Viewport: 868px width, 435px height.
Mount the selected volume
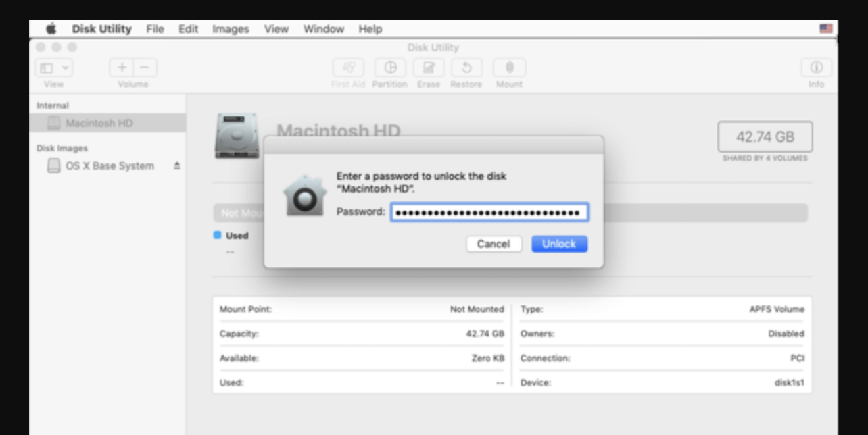click(x=510, y=68)
